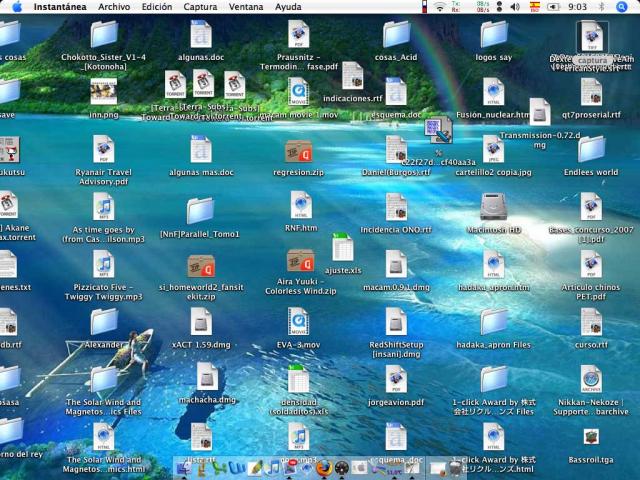
Task: Select the indicaciones.rtf file
Action: pyautogui.click(x=353, y=76)
